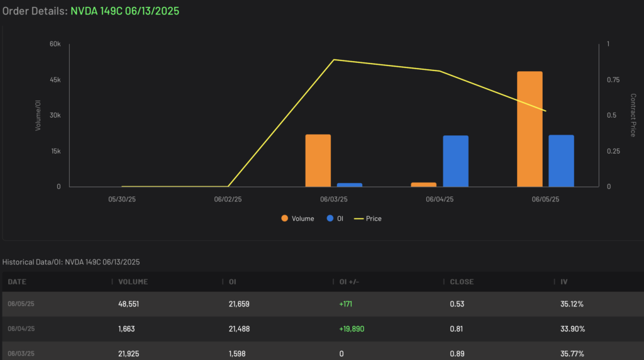Click OI value 21,488

coord(239,329)
